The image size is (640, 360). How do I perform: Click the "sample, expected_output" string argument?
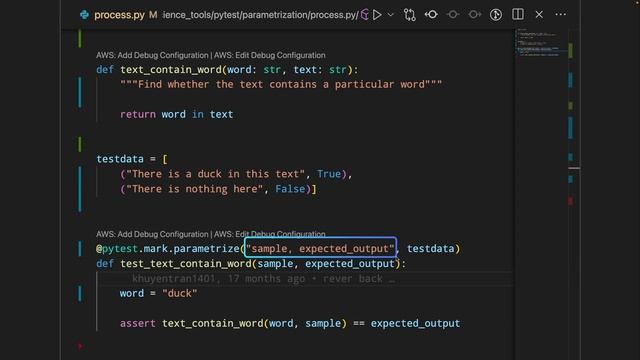tap(320, 249)
